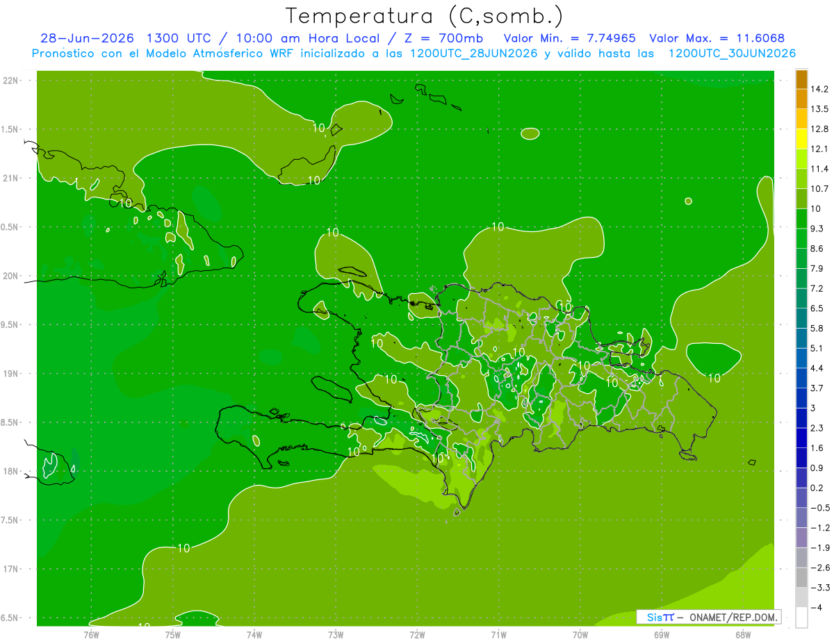Viewport: 834px width, 644px height.
Task: Click the legend value '8.6'
Action: 817,249
